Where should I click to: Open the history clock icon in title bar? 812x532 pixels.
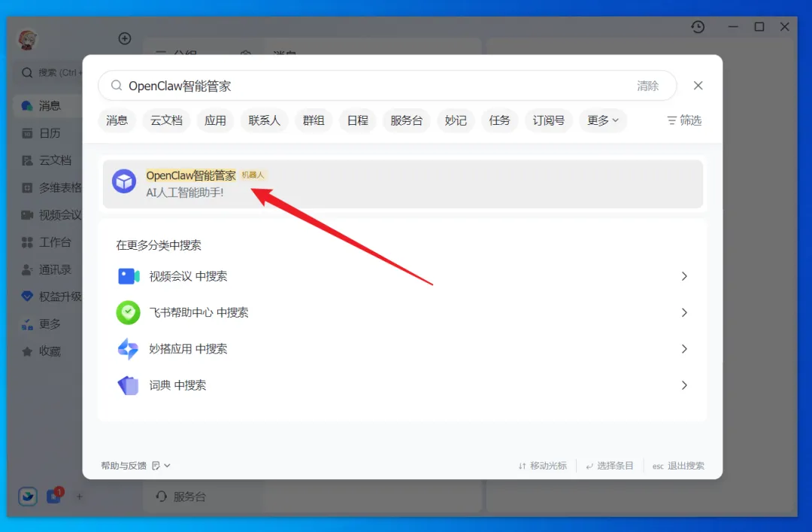click(698, 27)
